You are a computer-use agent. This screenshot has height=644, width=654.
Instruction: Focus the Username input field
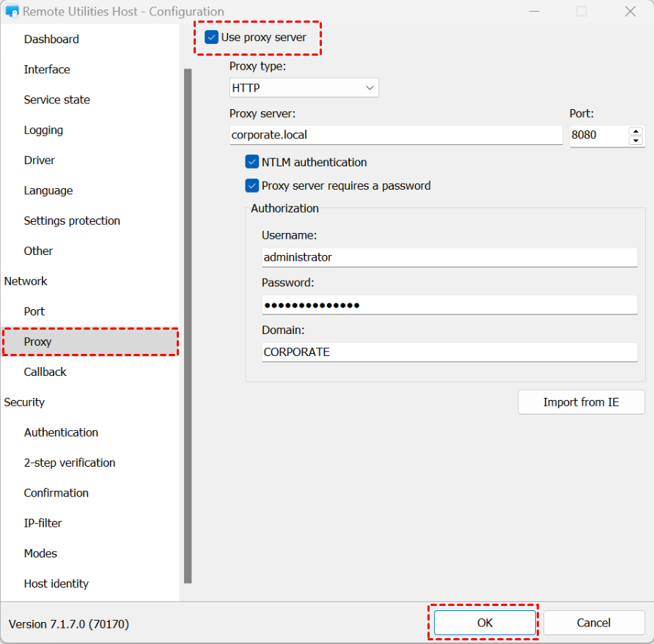click(449, 258)
